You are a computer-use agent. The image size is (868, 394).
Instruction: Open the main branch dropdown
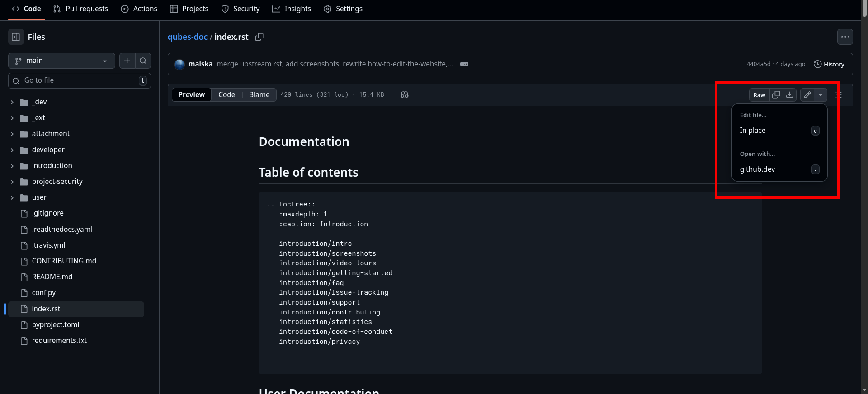click(x=61, y=61)
